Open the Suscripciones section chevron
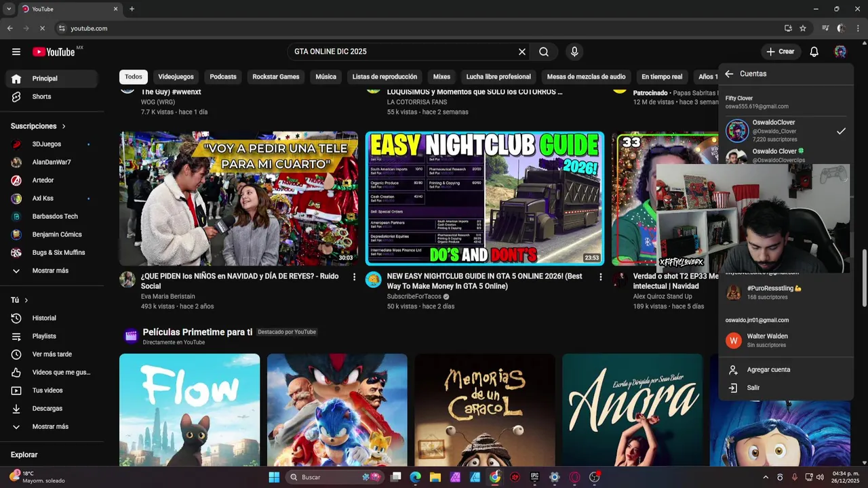This screenshot has width=868, height=488. click(64, 127)
